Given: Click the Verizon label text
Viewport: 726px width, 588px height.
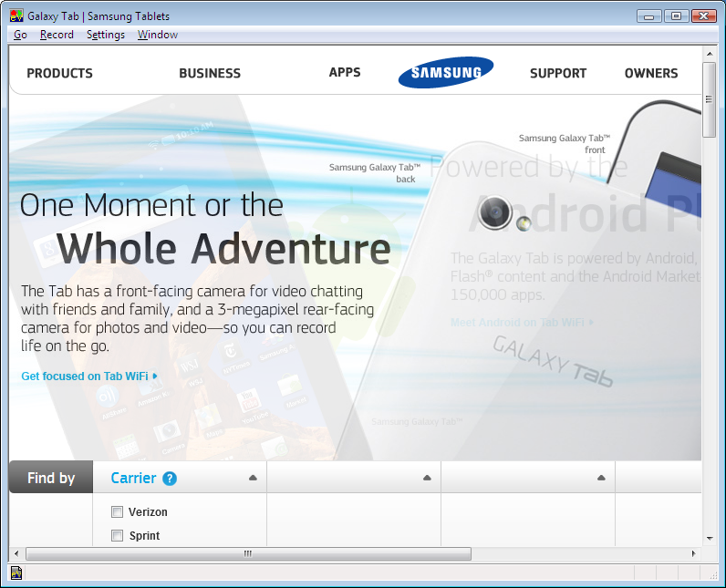Looking at the screenshot, I should pyautogui.click(x=148, y=512).
